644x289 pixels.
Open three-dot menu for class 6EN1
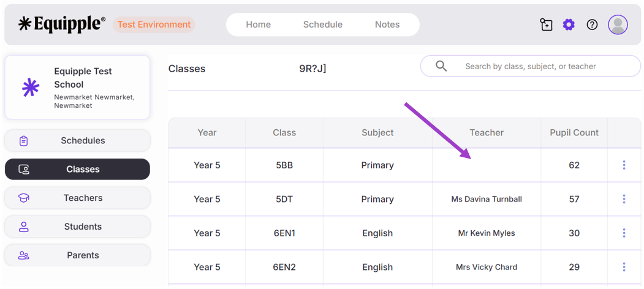624,233
